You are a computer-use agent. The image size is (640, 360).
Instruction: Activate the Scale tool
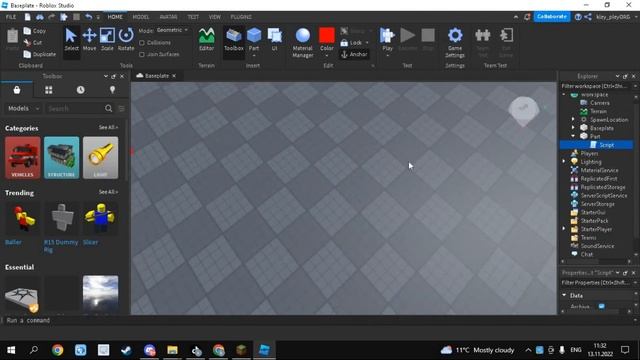[107, 40]
